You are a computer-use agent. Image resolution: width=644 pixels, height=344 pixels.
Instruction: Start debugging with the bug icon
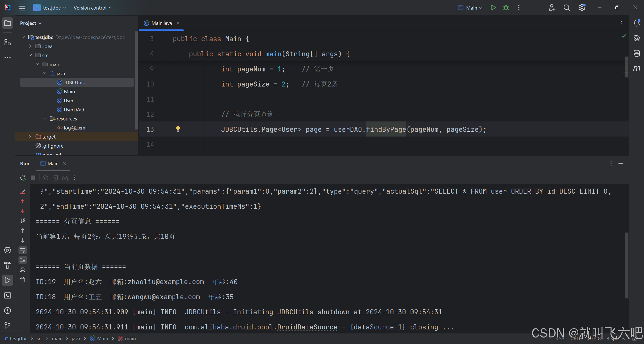(506, 8)
